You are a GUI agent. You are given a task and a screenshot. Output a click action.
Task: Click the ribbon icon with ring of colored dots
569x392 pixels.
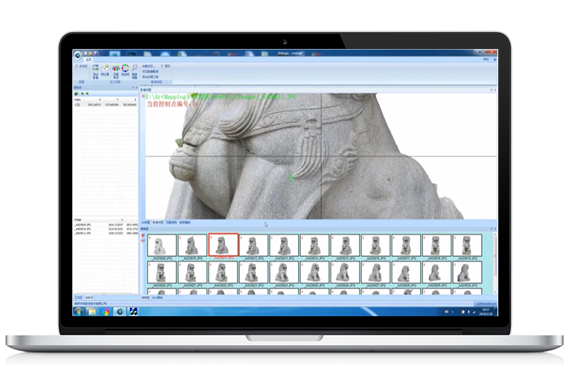(x=125, y=68)
